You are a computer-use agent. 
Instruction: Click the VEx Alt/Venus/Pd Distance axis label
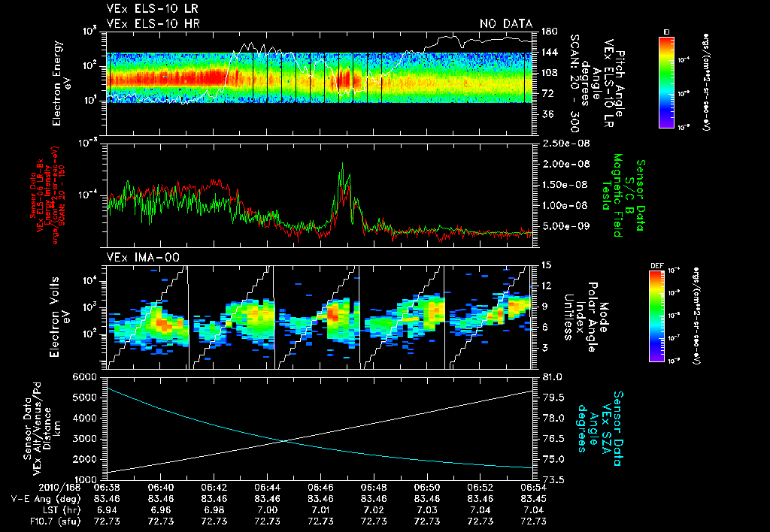pos(42,429)
